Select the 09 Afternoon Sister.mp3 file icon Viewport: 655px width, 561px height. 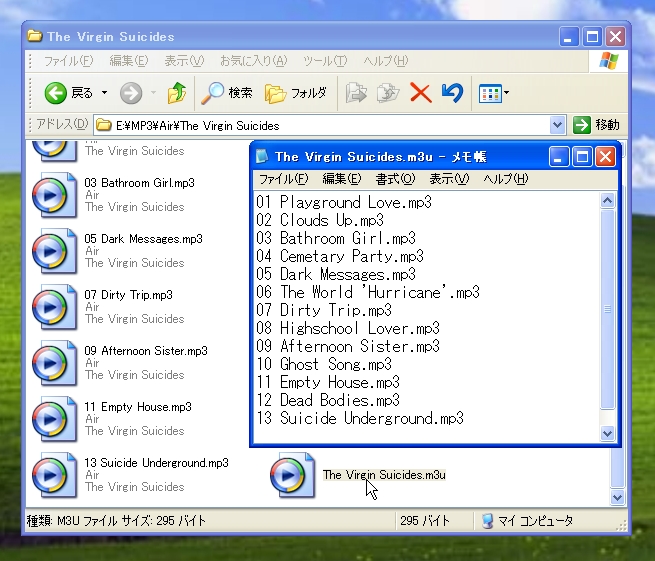[54, 363]
